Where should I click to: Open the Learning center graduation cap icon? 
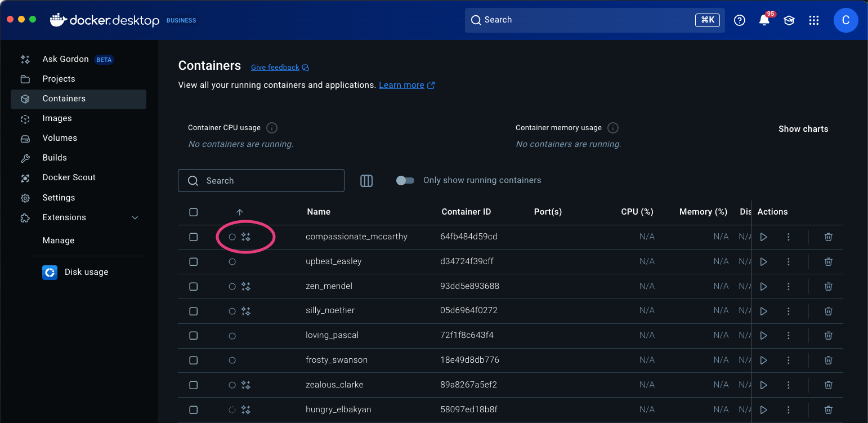coord(789,20)
